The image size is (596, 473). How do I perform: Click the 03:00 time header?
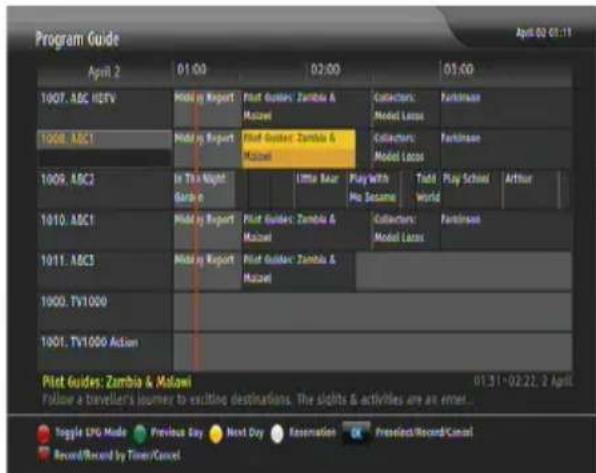[458, 70]
